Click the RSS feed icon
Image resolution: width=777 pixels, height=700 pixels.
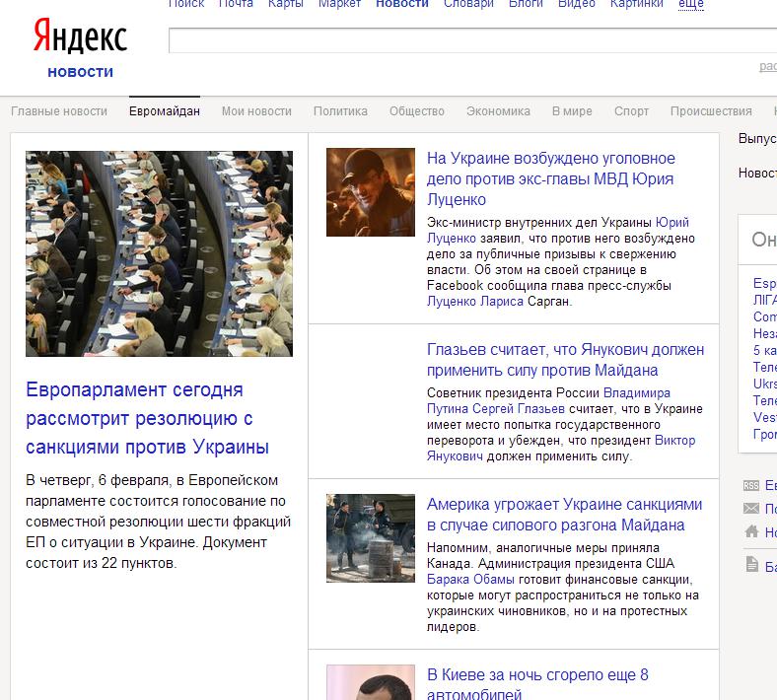[750, 485]
